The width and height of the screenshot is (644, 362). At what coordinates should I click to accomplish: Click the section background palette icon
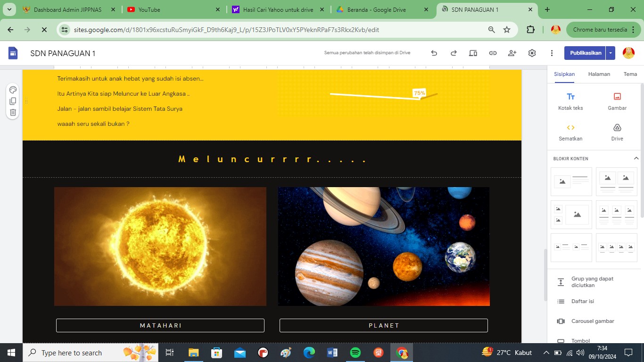click(x=13, y=90)
